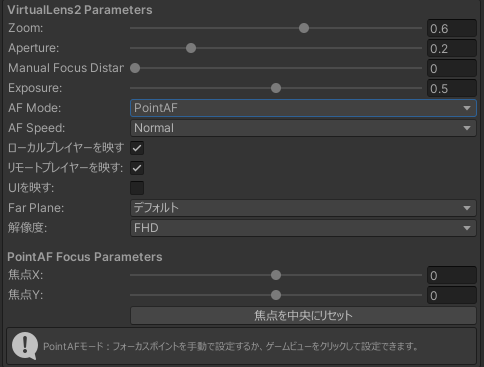Click the Exposure: label
This screenshot has width=484, height=367.
pyautogui.click(x=35, y=88)
